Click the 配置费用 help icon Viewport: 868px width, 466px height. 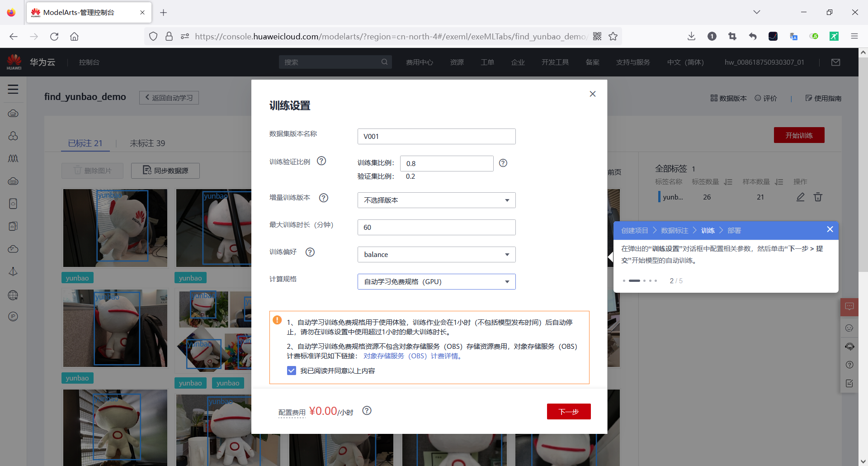point(367,411)
